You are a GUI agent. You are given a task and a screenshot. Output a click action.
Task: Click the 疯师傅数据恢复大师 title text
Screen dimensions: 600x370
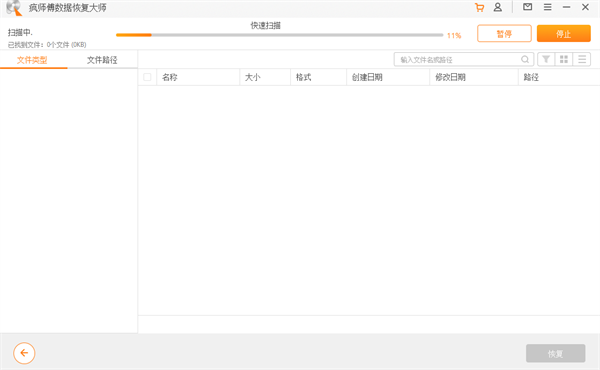coord(68,8)
